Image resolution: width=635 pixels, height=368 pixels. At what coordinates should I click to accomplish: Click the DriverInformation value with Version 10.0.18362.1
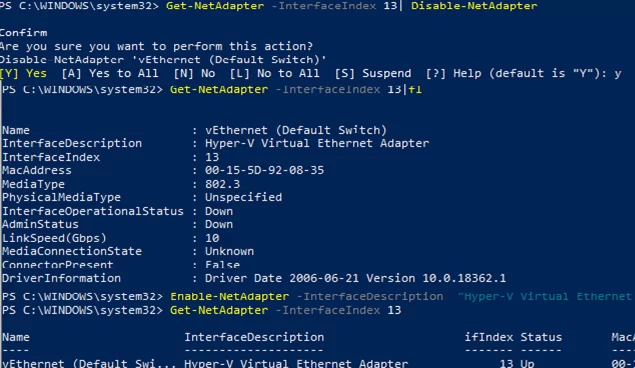pos(355,279)
